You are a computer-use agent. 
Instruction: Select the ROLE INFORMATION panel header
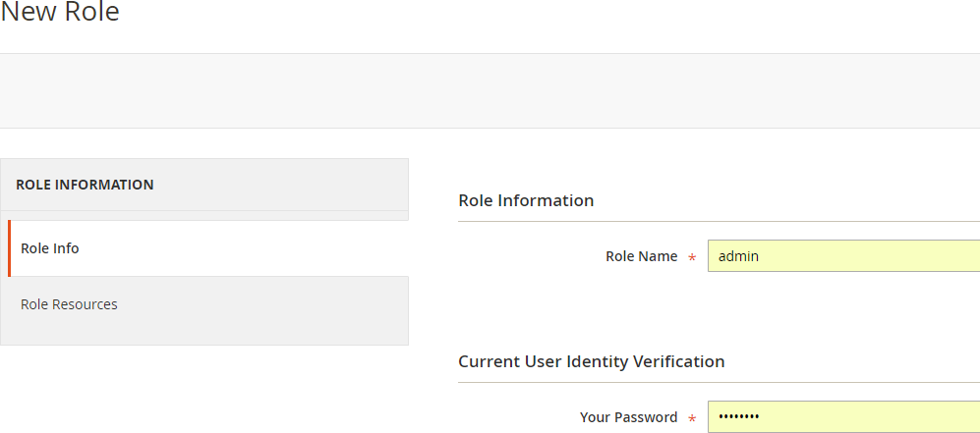tap(85, 185)
